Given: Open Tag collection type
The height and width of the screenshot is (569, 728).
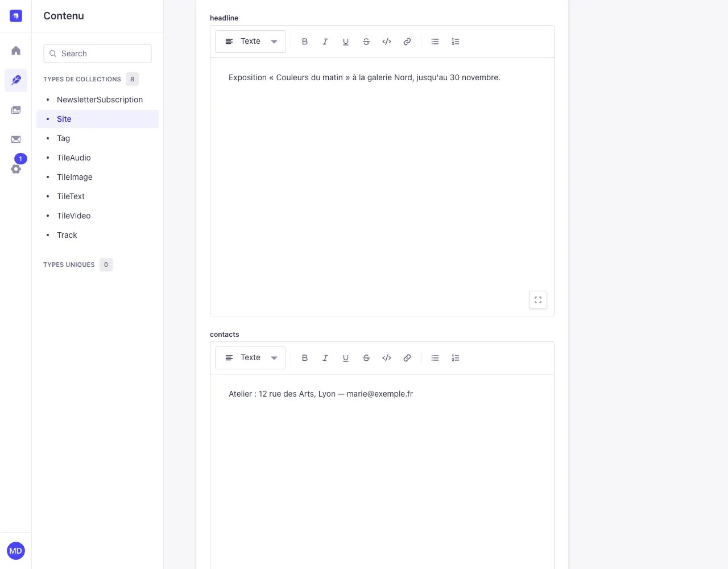Looking at the screenshot, I should tap(97, 138).
